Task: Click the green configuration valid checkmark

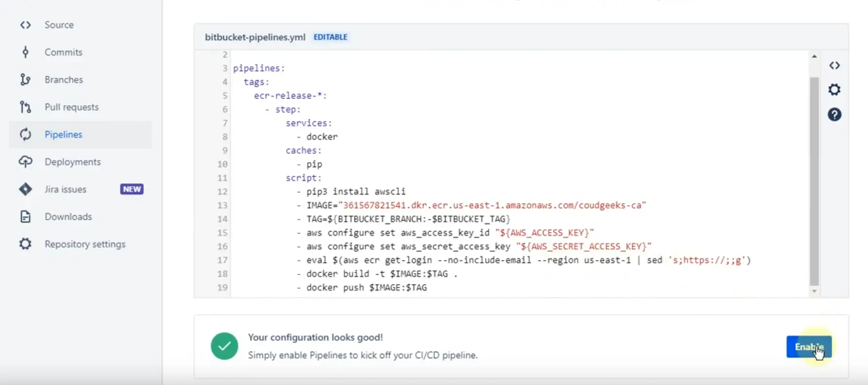Action: coord(224,346)
